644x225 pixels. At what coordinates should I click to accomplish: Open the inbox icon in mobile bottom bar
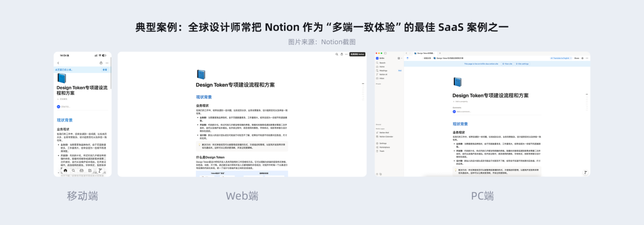coord(82,171)
